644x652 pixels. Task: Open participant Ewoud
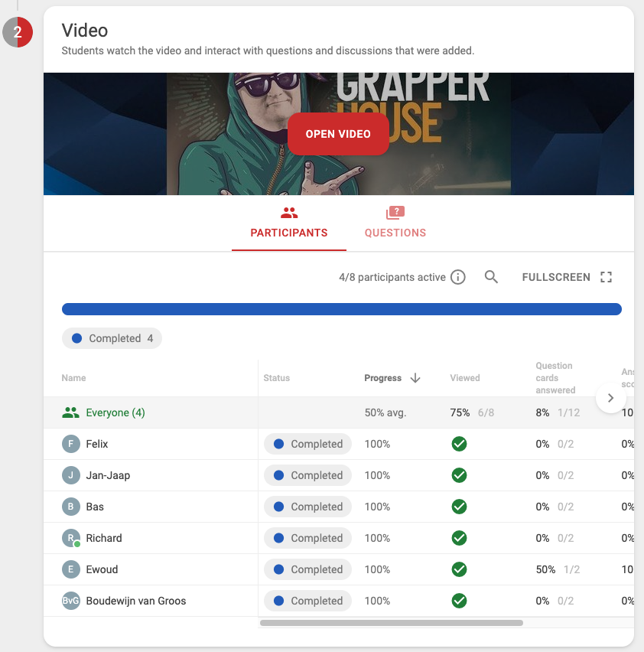102,569
